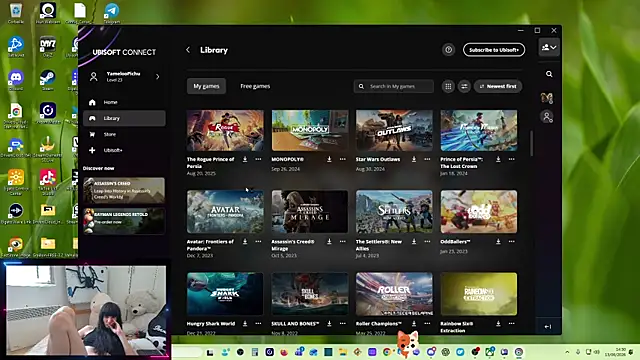Open more options for Star Wars Outlaws

(427, 159)
